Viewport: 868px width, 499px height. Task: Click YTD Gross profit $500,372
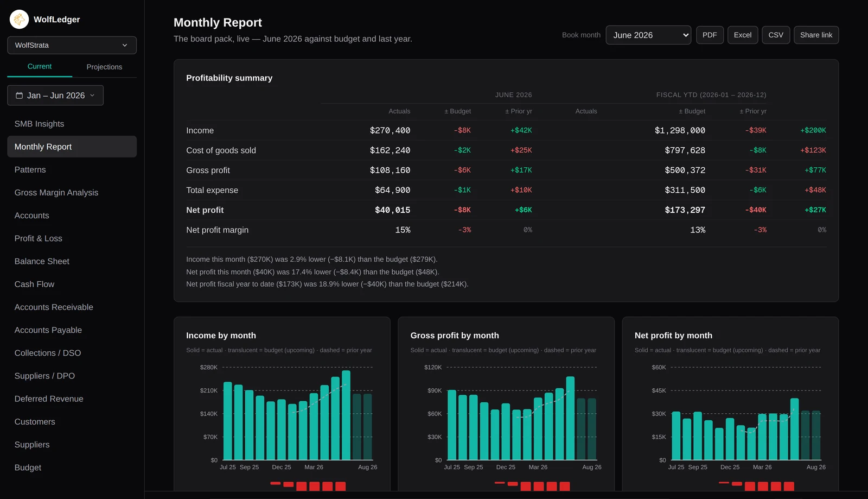(x=685, y=170)
